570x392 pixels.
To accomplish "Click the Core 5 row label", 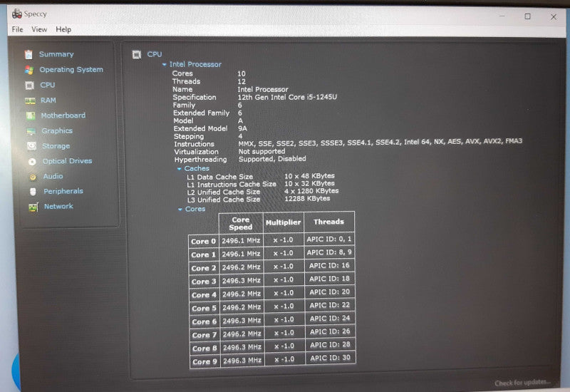I will (204, 309).
